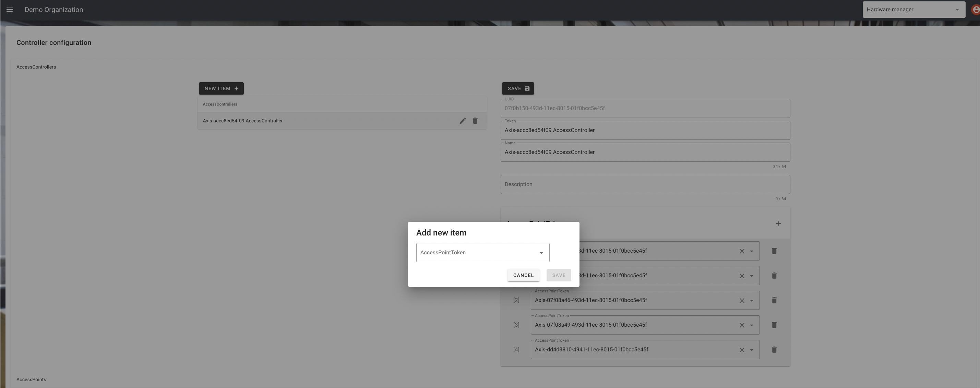Click into the Description input field
The image size is (980, 388).
click(645, 184)
